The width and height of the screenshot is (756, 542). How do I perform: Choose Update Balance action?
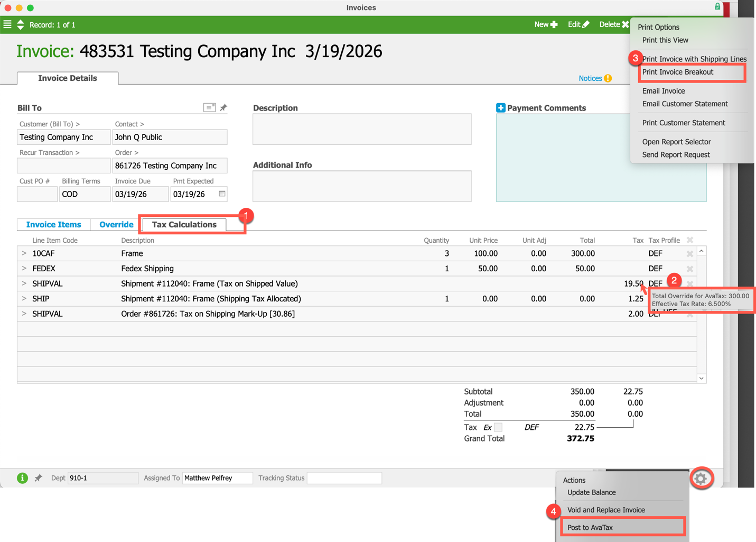point(591,492)
